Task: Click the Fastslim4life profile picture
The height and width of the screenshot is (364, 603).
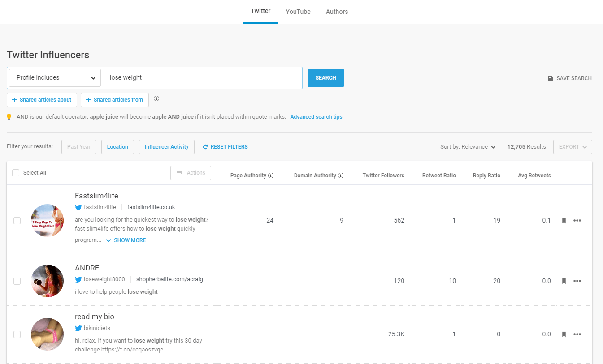Action: point(47,221)
